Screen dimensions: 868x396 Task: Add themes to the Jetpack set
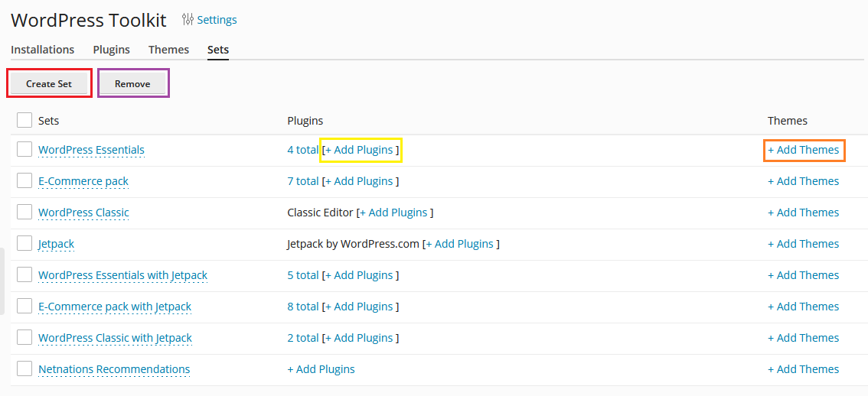[x=803, y=244]
